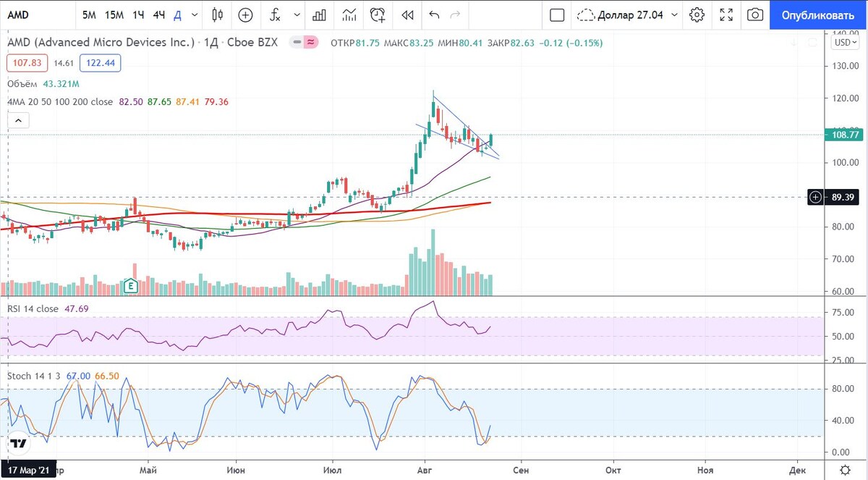Enter fullscreen mode
868x480 pixels.
click(727, 14)
